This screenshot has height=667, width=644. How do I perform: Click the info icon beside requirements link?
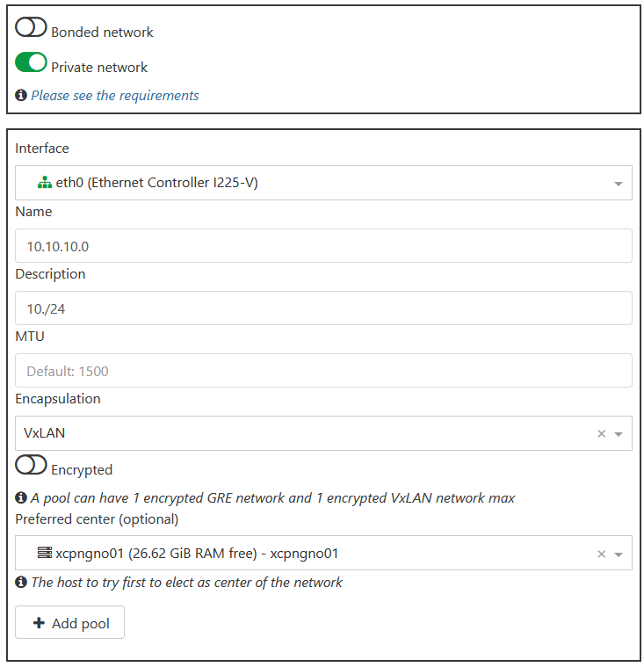click(21, 95)
